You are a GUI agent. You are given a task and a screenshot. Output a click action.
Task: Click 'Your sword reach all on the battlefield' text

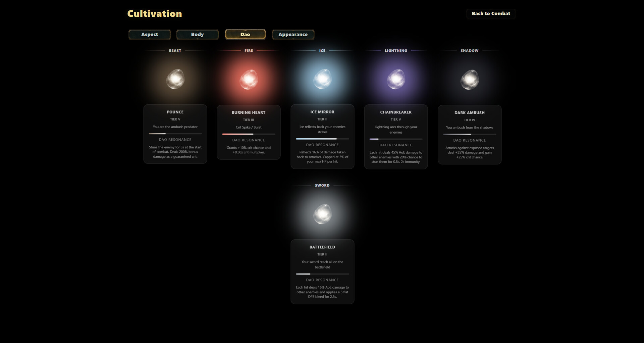coord(322,264)
